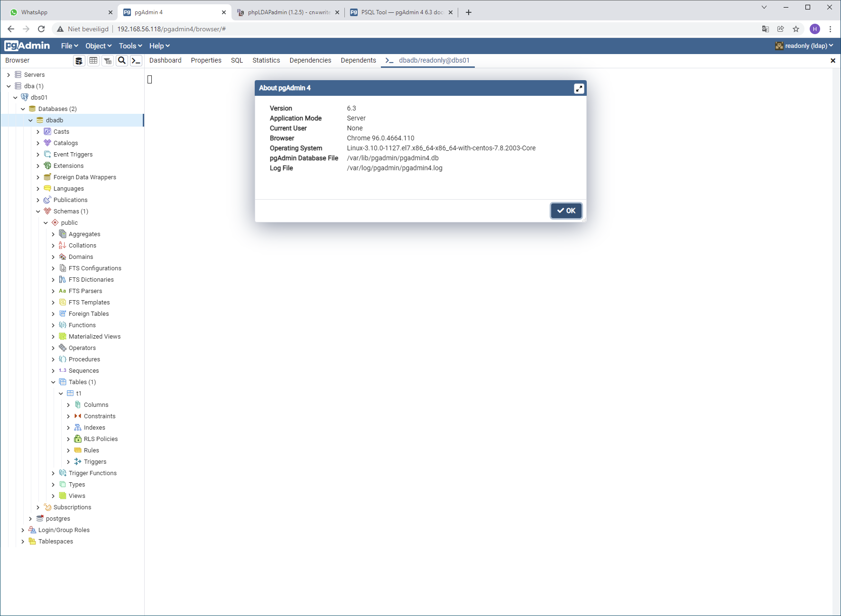Click the browser reload page icon
This screenshot has width=841, height=616.
point(41,29)
